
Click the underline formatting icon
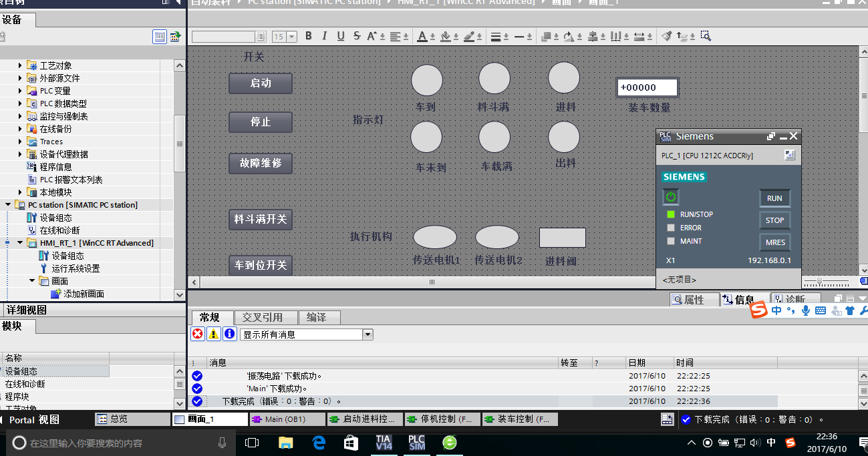[x=341, y=36]
